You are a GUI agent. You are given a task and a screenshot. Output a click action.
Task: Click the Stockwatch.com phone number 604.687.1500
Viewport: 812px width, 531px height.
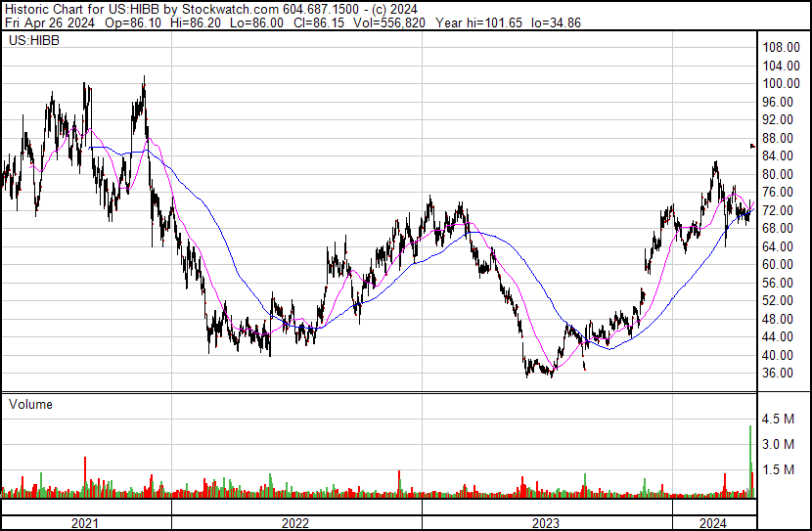pos(321,9)
